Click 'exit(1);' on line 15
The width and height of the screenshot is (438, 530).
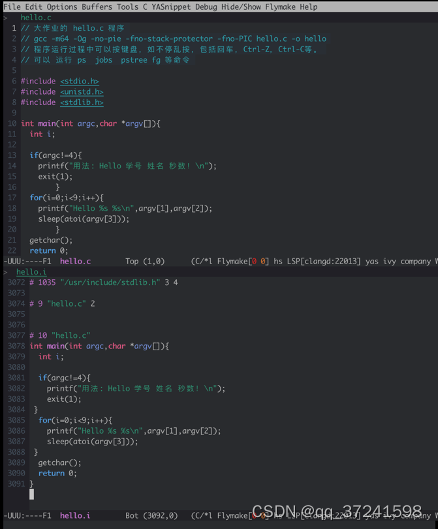(55, 176)
